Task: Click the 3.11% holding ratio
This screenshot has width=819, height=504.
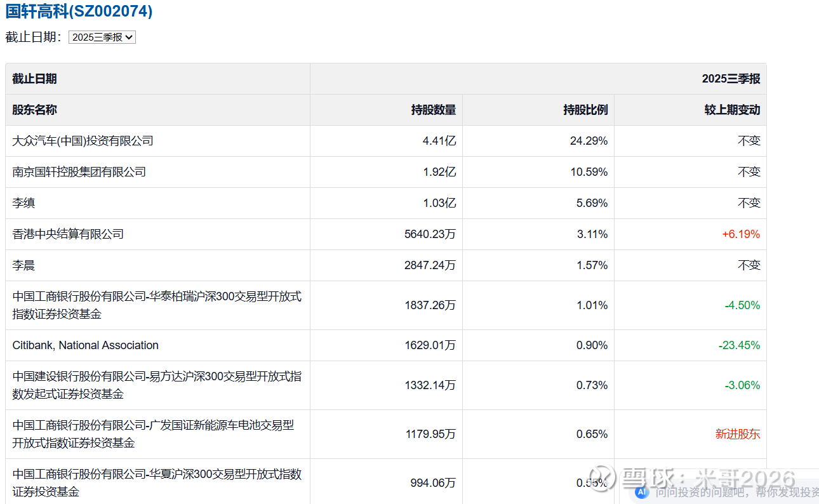Action: [592, 234]
